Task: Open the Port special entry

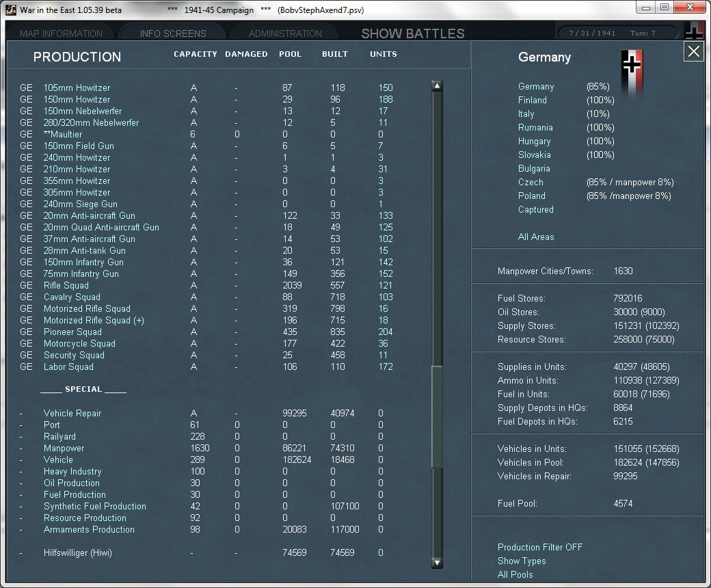Action: [x=52, y=425]
